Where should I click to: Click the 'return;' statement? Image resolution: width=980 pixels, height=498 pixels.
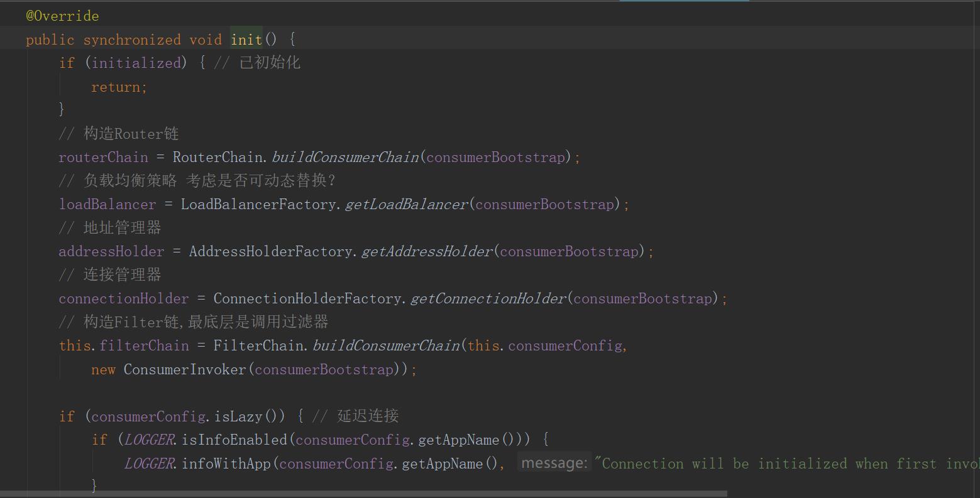pyautogui.click(x=119, y=87)
